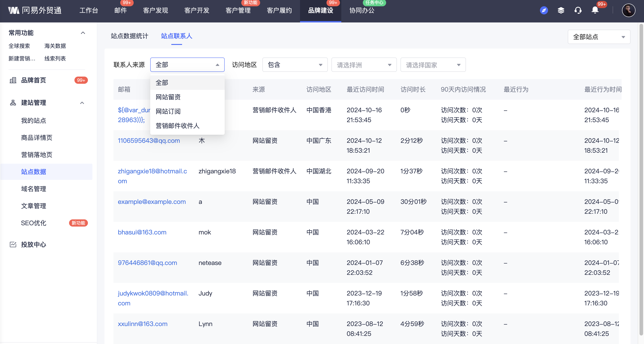Click the 网易外贸通 logo

35,11
